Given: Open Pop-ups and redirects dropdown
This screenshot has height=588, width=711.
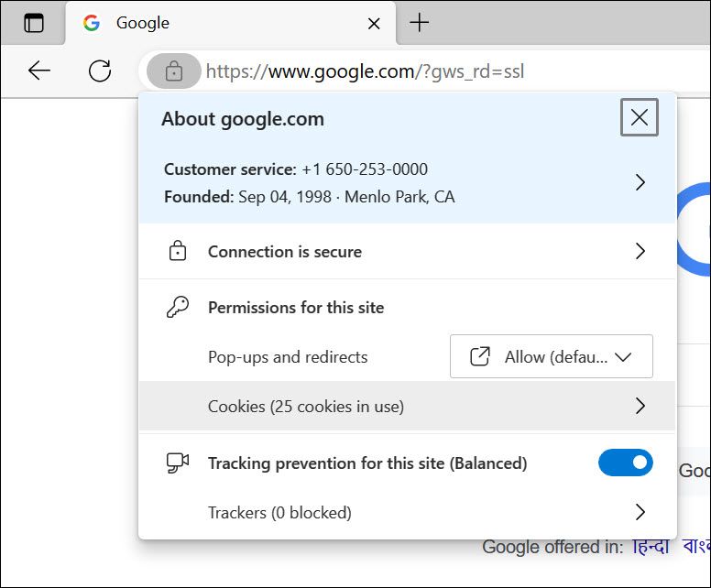Looking at the screenshot, I should point(551,357).
